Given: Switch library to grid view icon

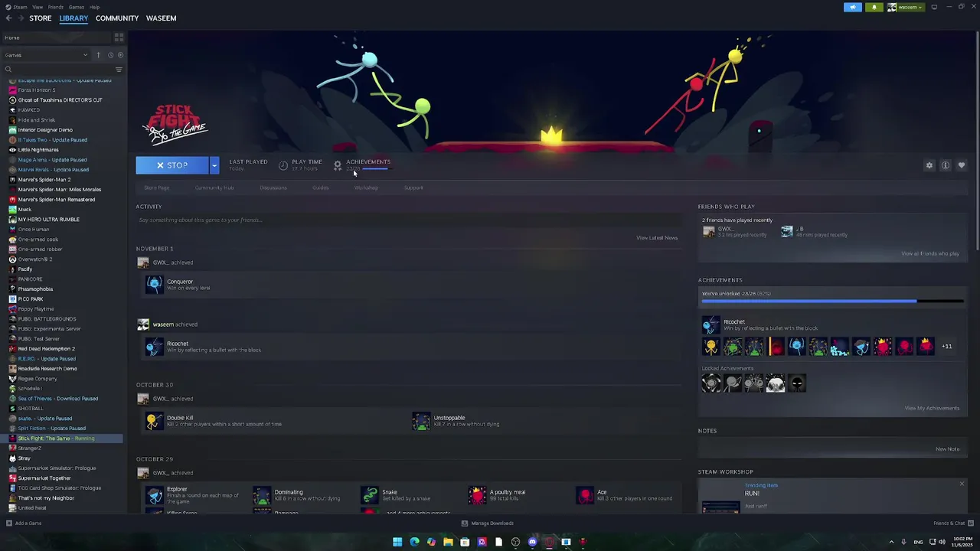Looking at the screenshot, I should click(119, 37).
